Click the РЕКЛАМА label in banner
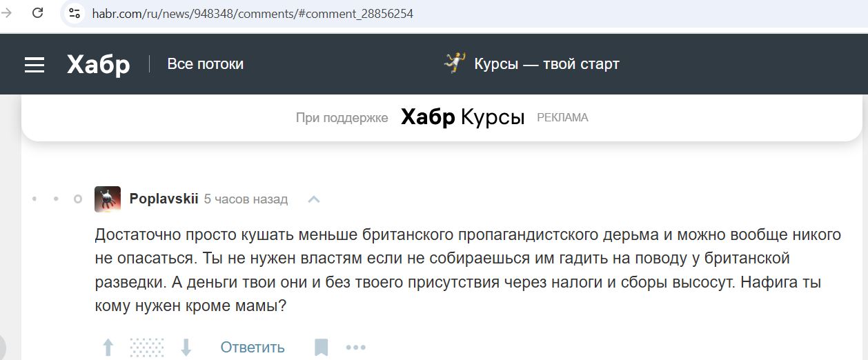 click(562, 118)
